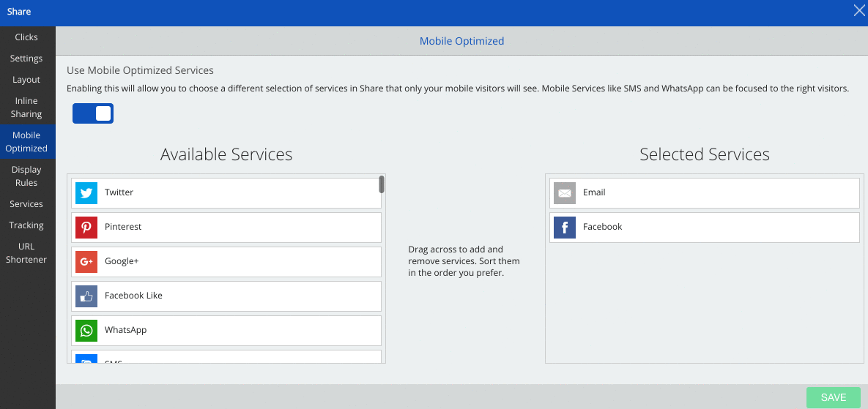This screenshot has height=409, width=868.
Task: Click the Google+ service icon
Action: [86, 261]
